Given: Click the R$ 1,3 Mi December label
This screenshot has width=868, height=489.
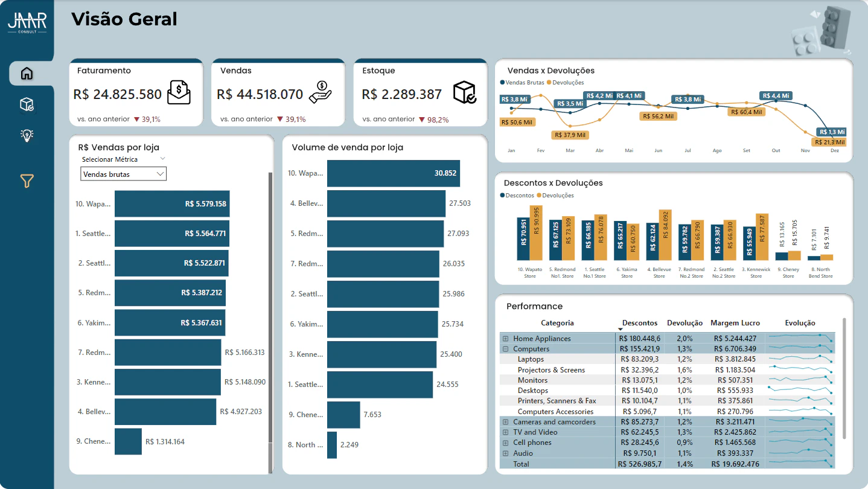Looking at the screenshot, I should tap(832, 132).
